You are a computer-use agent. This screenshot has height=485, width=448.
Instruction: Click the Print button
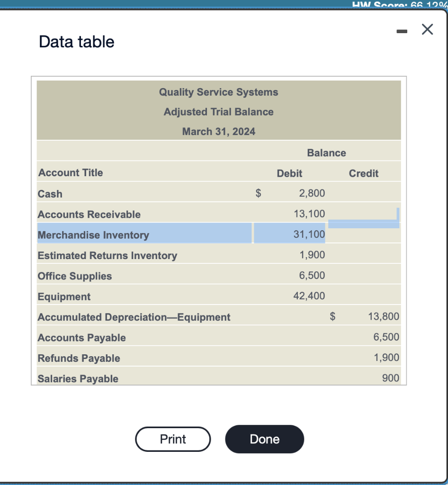[172, 439]
